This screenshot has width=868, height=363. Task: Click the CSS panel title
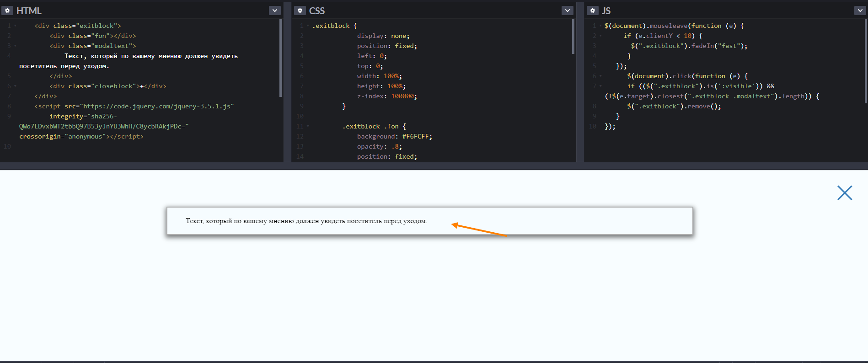point(317,11)
